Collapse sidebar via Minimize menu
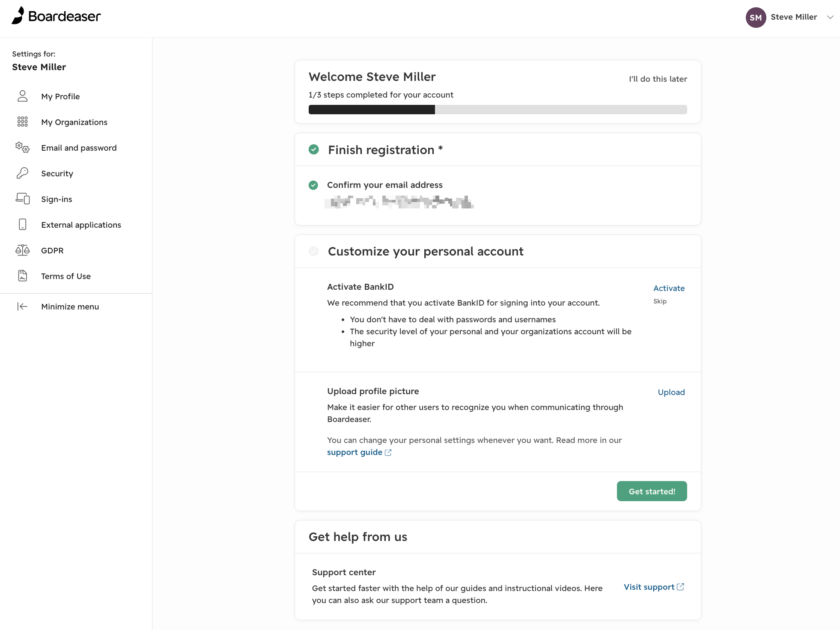This screenshot has height=630, width=840. (x=70, y=307)
